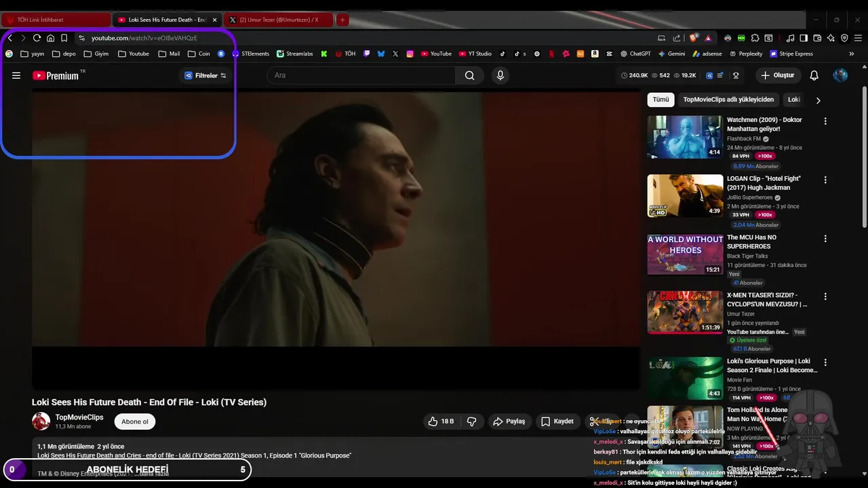The image size is (868, 488).
Task: Open the vidIQ trophy icon
Action: pos(736,75)
